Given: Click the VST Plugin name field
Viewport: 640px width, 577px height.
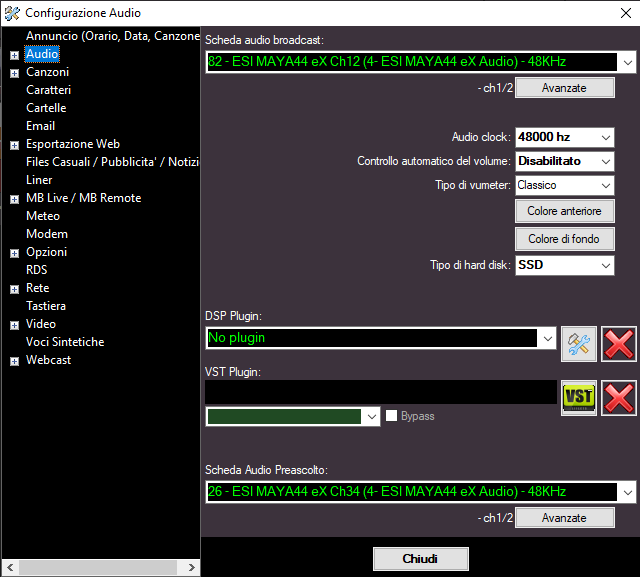Looking at the screenshot, I should [x=380, y=392].
